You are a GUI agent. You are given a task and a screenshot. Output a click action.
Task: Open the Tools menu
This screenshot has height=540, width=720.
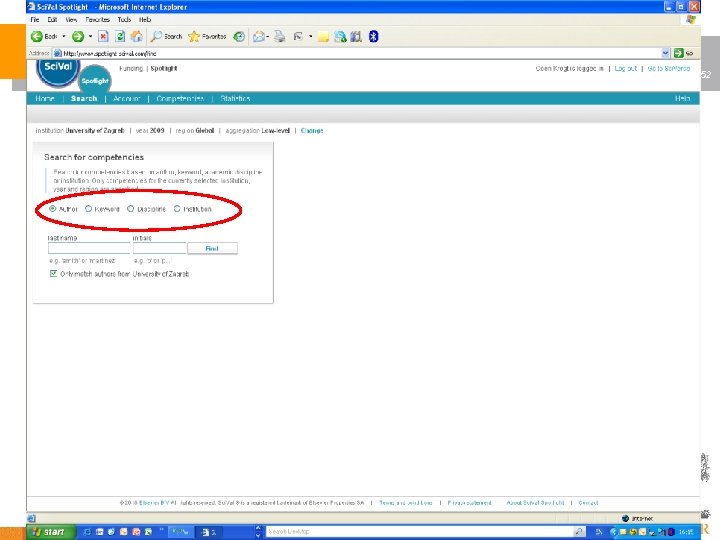point(124,20)
